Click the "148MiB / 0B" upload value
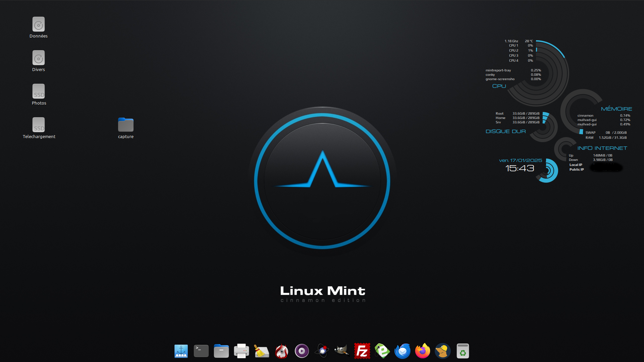 coord(603,156)
